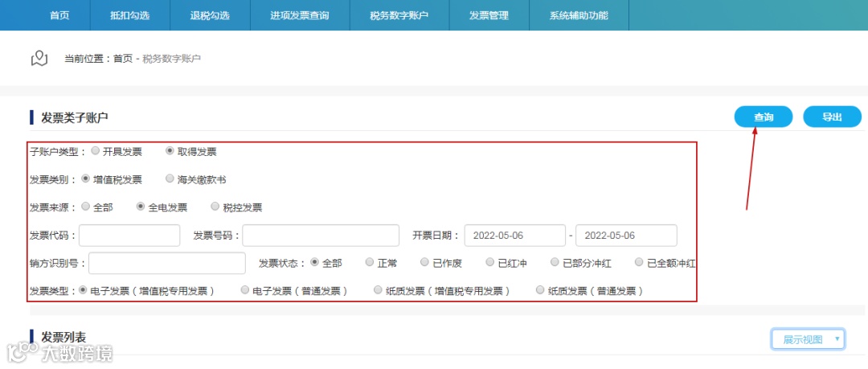Select the 已作废 invoice status radio
The image size is (868, 369).
pos(424,262)
